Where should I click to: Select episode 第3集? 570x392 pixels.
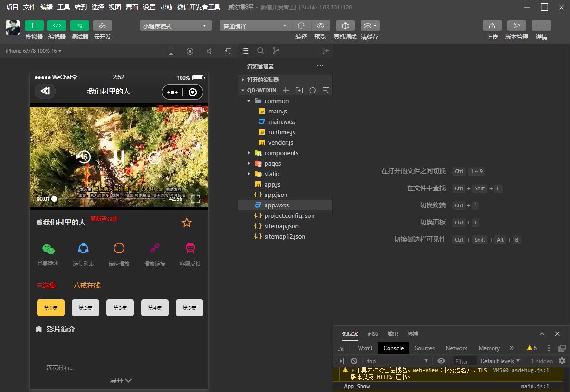pyautogui.click(x=120, y=308)
